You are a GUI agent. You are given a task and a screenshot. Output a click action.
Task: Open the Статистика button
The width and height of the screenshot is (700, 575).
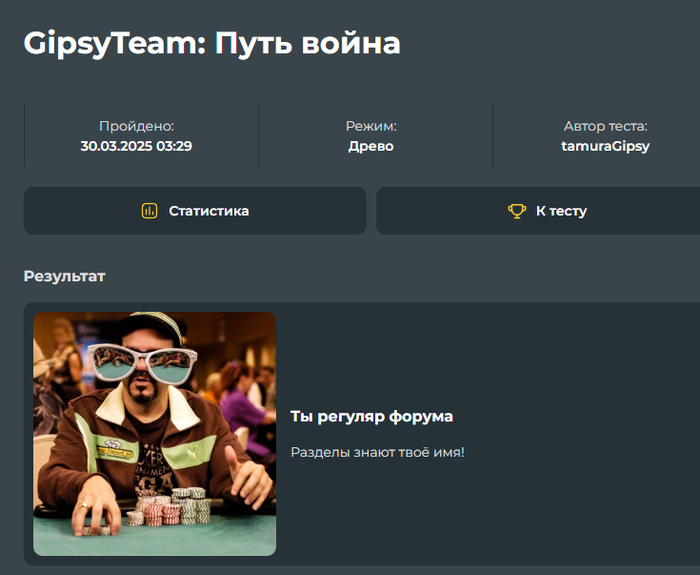(x=195, y=211)
